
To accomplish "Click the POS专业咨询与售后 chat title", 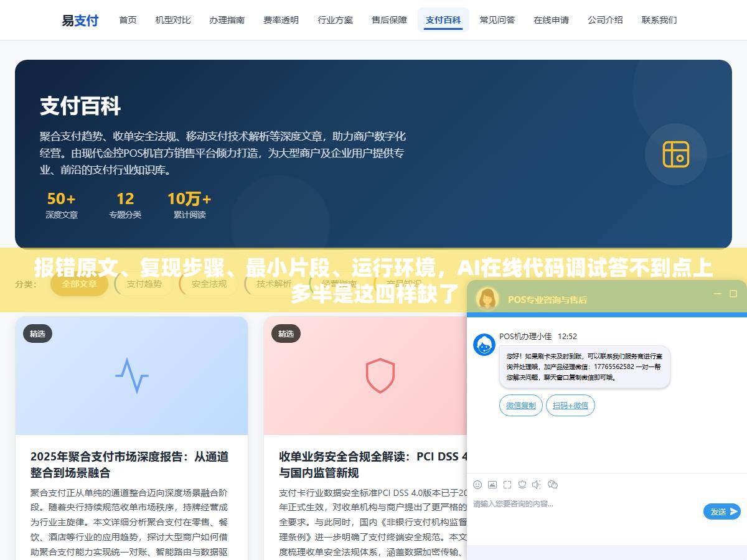I will click(547, 299).
